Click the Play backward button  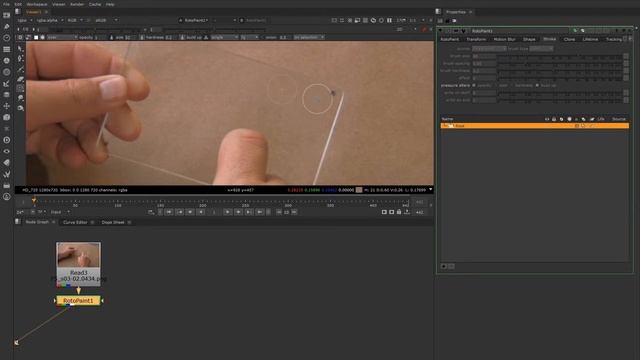coord(201,212)
